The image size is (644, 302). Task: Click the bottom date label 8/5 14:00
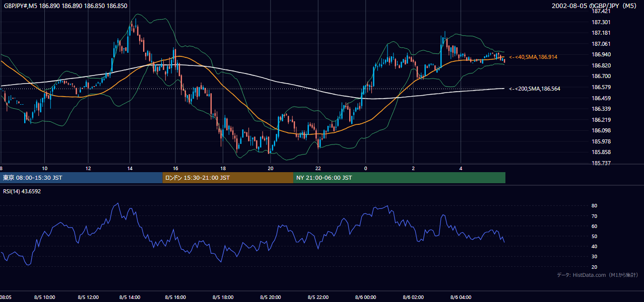[x=130, y=297]
